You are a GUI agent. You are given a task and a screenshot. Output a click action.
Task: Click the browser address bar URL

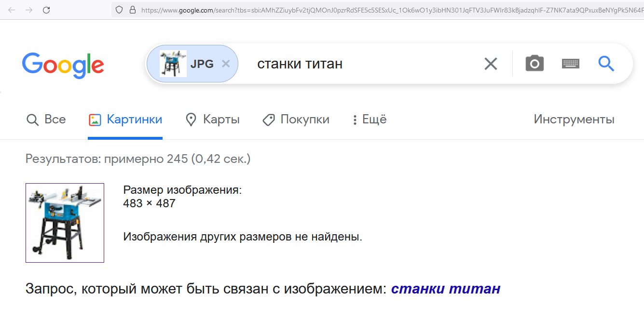(392, 10)
